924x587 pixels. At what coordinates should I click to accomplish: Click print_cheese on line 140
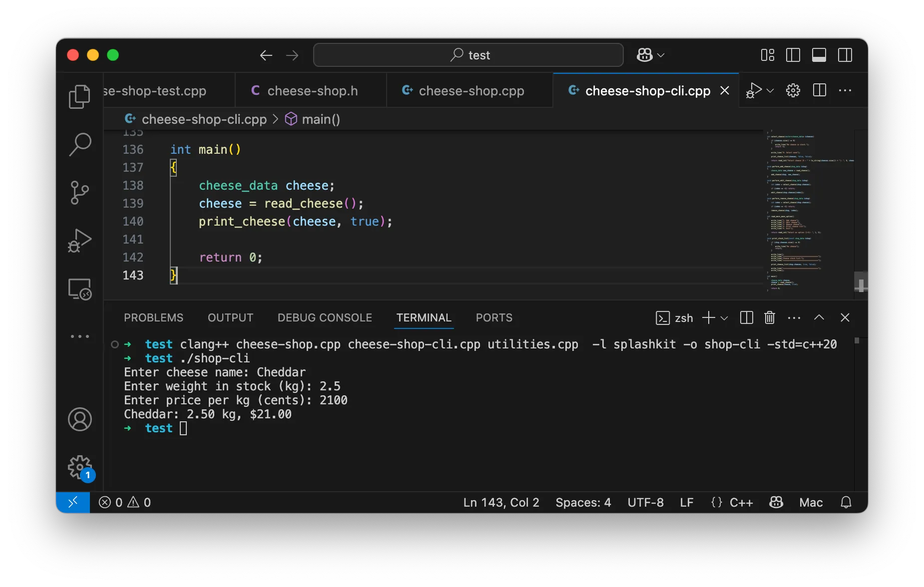242,222
